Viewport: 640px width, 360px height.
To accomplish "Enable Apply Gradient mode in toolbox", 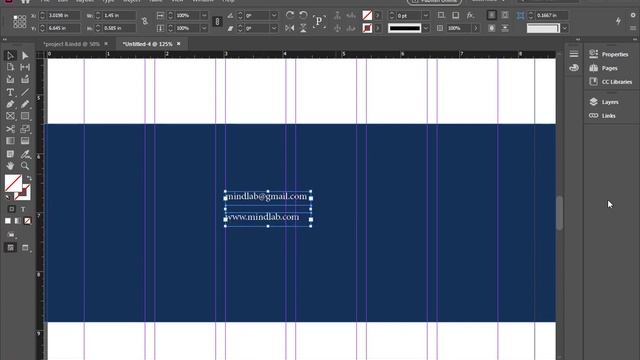I will [x=18, y=221].
